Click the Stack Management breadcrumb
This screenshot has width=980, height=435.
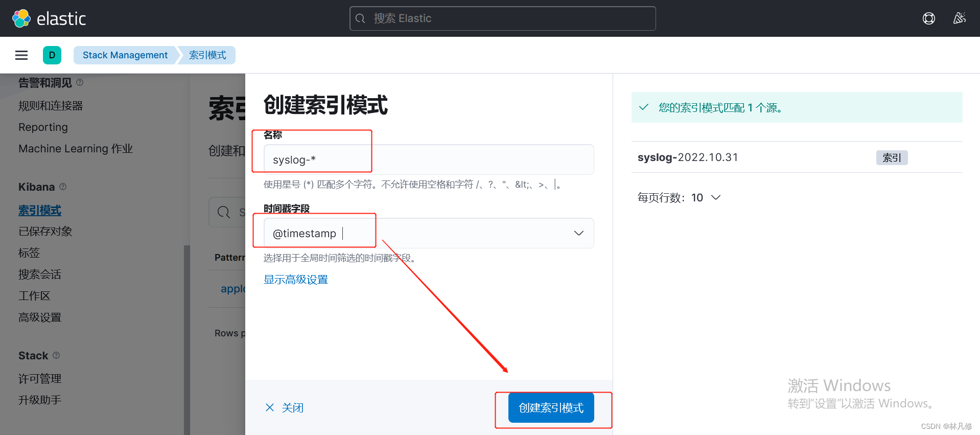125,55
